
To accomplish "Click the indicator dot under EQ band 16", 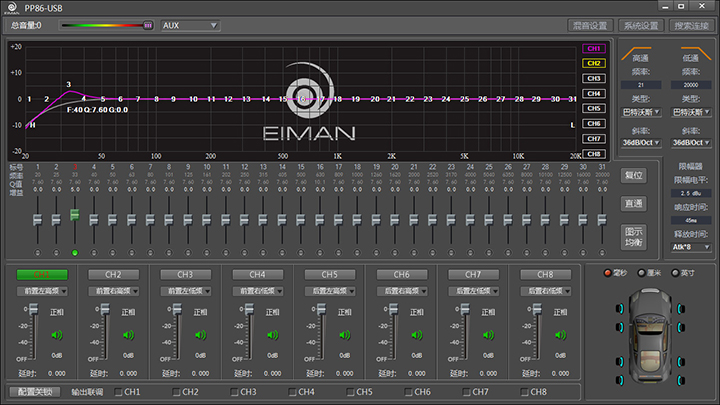I will 320,253.
